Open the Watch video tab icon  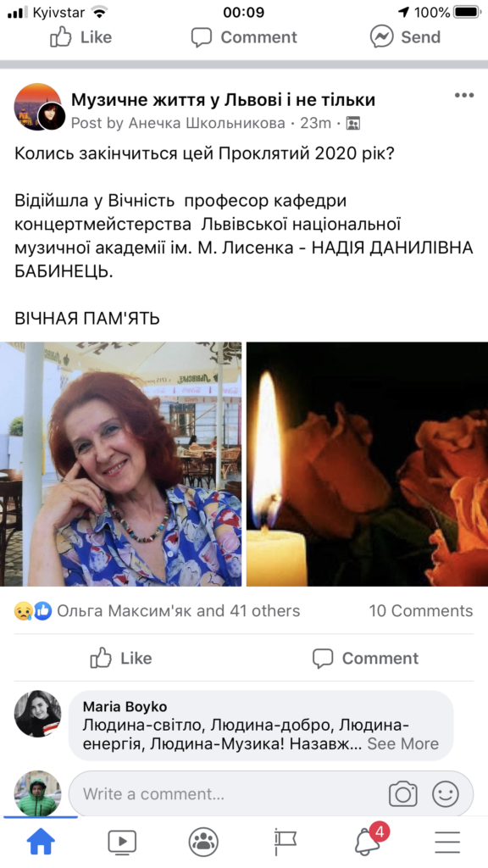pos(122,842)
